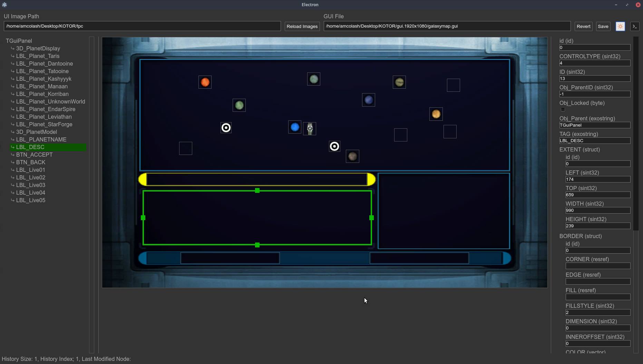Click the Obj_ParentID field
The width and height of the screenshot is (643, 364).
595,94
